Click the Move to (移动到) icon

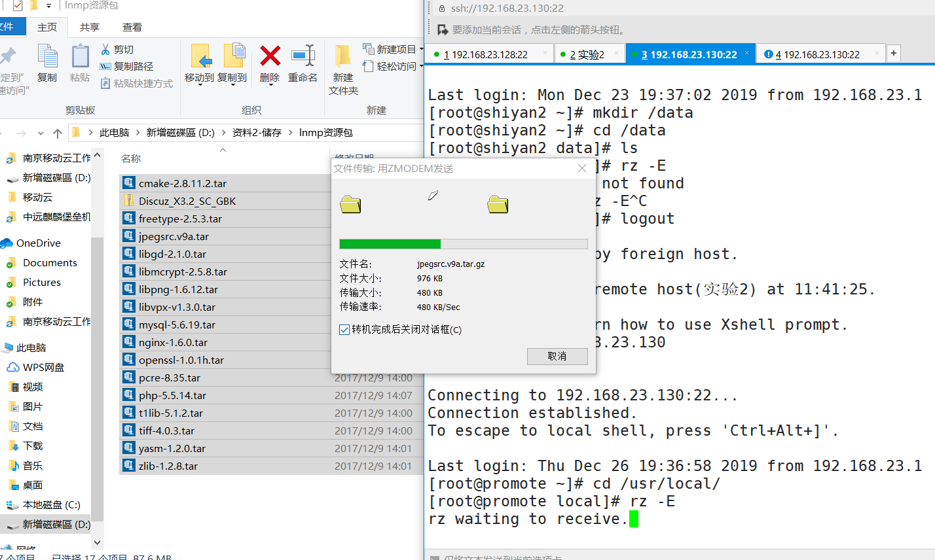point(200,56)
